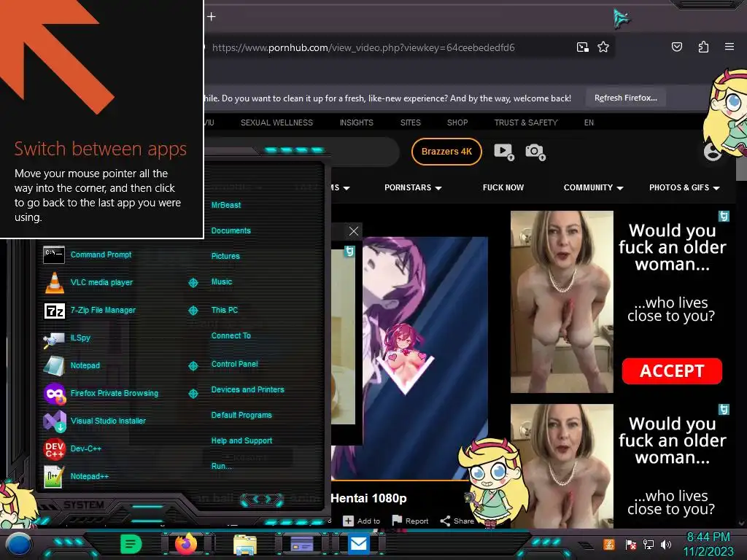Image resolution: width=747 pixels, height=560 pixels.
Task: Expand Firefox Private Browsing jump list
Action: (x=193, y=393)
